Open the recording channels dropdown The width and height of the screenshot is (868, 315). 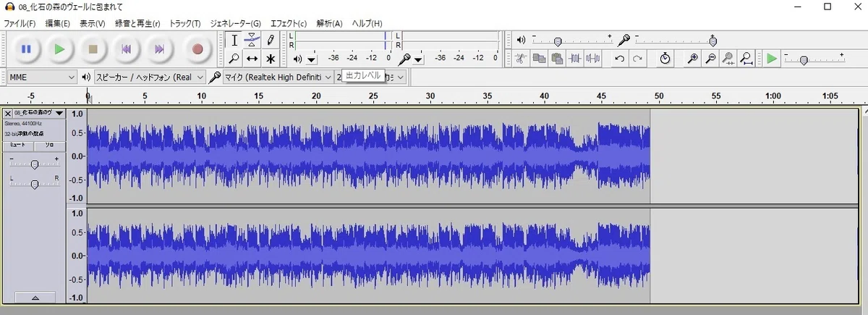(371, 77)
